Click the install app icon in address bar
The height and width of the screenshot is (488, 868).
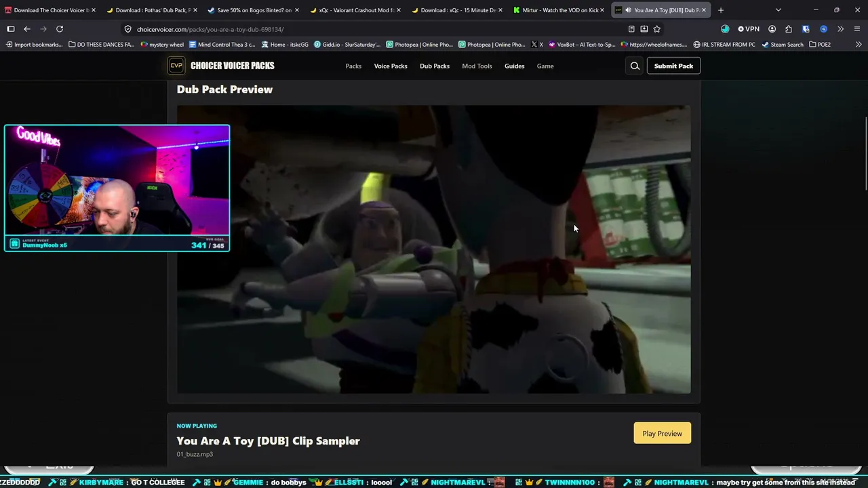click(644, 29)
